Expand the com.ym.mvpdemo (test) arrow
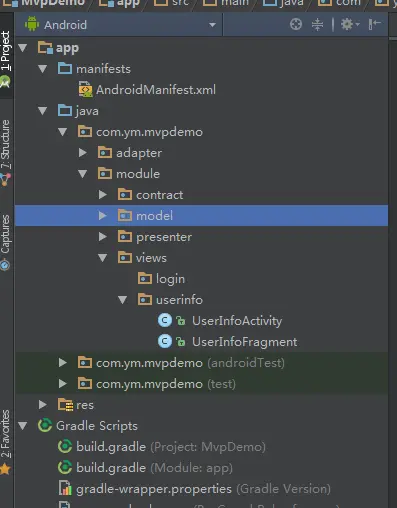 click(63, 384)
